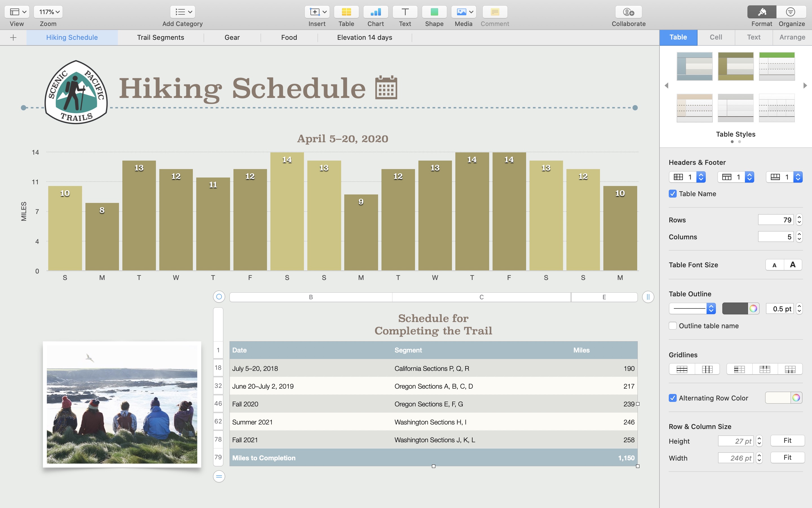Toggle header row gridlines
Screen dimensions: 812x508
point(765,369)
